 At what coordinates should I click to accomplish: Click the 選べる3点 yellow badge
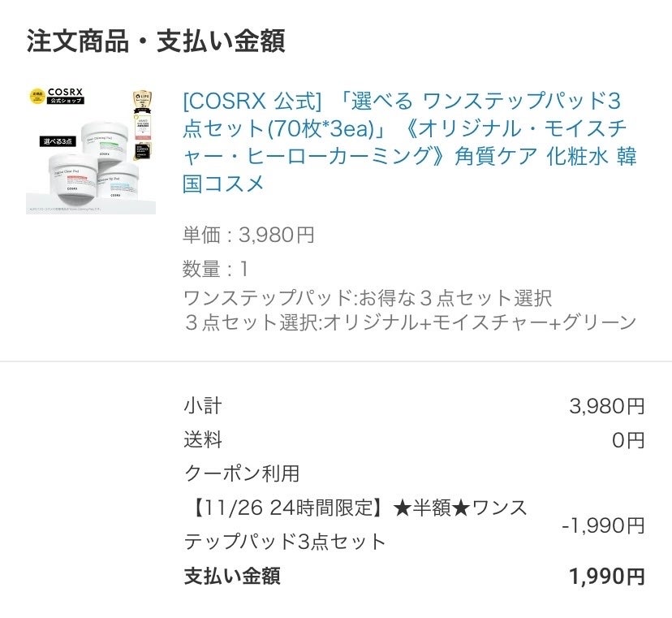(x=58, y=140)
